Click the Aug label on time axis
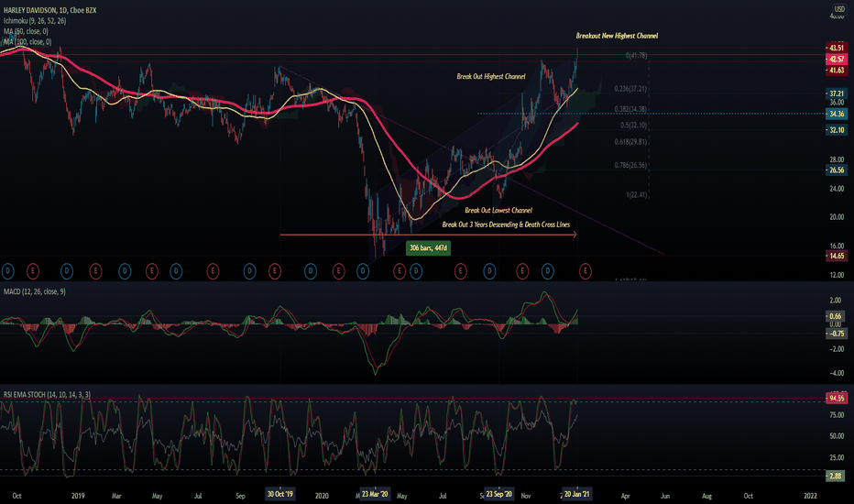Image resolution: width=854 pixels, height=504 pixels. (x=706, y=496)
